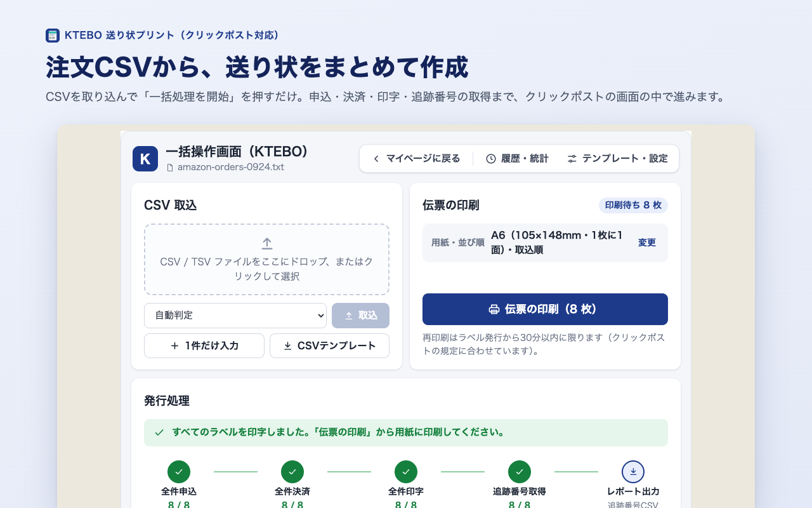Click the green success message banner
This screenshot has width=812, height=508.
pos(406,432)
